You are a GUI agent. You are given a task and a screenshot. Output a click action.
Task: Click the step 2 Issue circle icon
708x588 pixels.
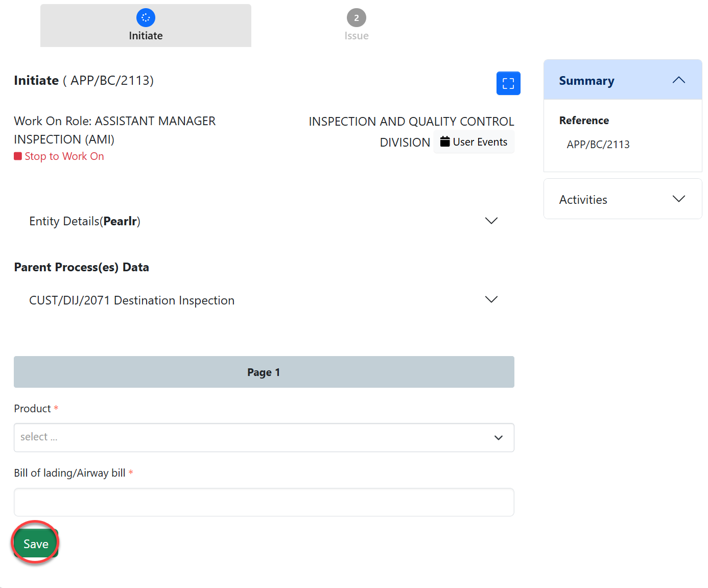pos(356,18)
